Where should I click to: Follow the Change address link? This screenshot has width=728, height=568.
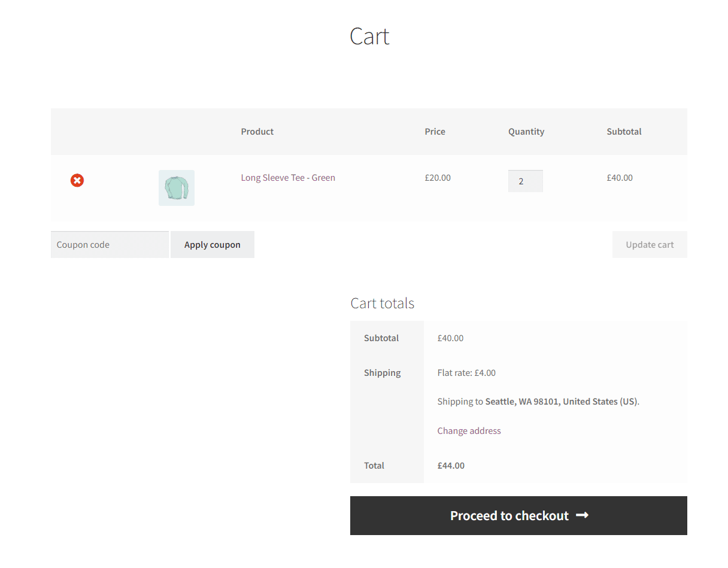(469, 431)
